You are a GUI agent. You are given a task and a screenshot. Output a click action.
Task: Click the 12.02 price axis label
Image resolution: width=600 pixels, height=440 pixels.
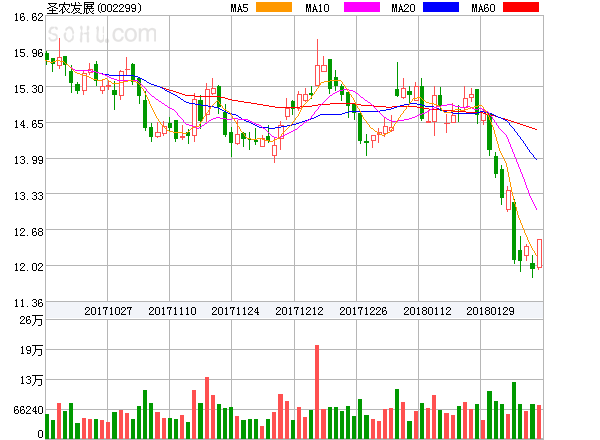29,267
